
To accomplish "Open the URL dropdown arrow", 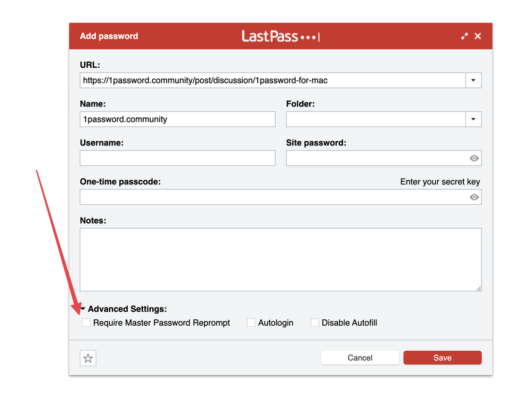I will coord(473,80).
